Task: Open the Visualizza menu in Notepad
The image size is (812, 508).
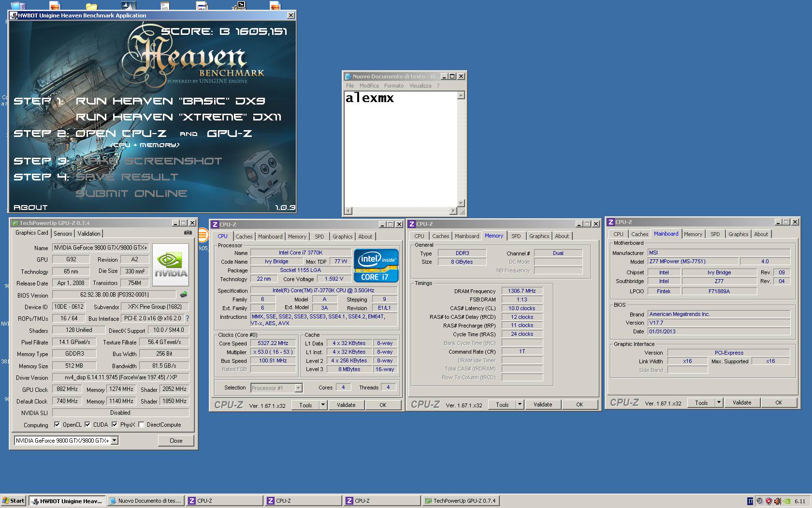Action: (420, 86)
